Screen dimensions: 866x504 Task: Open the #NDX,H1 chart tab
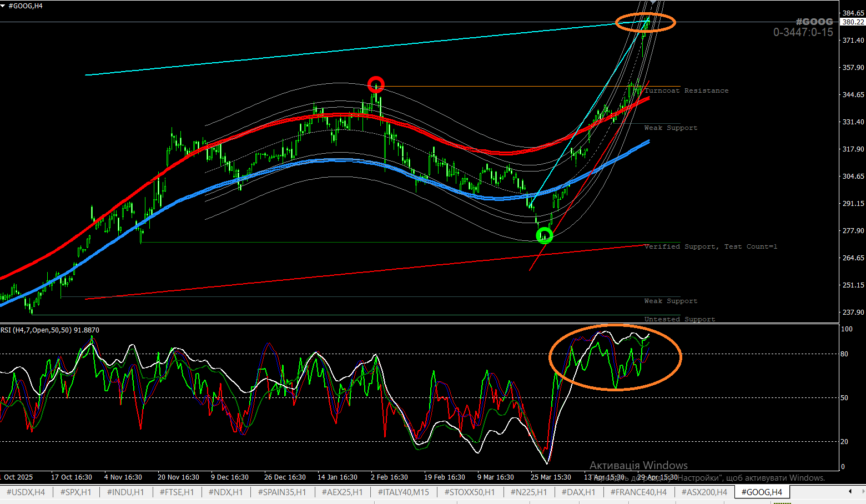pos(225,492)
